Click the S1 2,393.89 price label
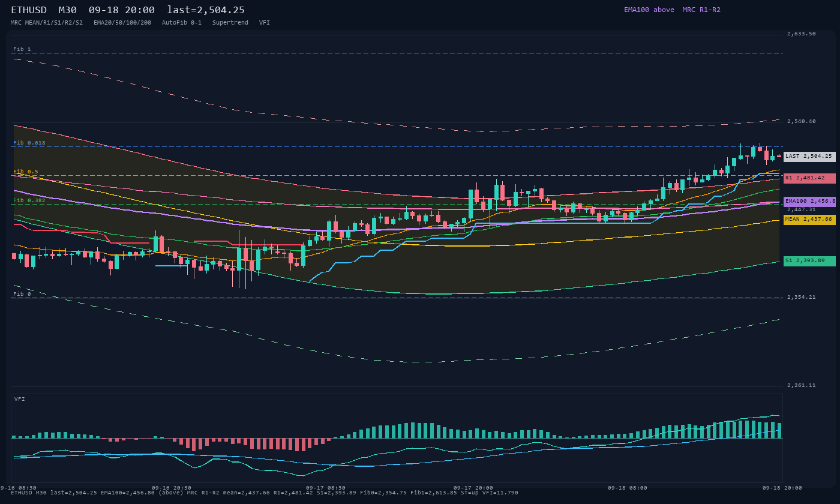This screenshot has height=504, width=840. point(809,261)
